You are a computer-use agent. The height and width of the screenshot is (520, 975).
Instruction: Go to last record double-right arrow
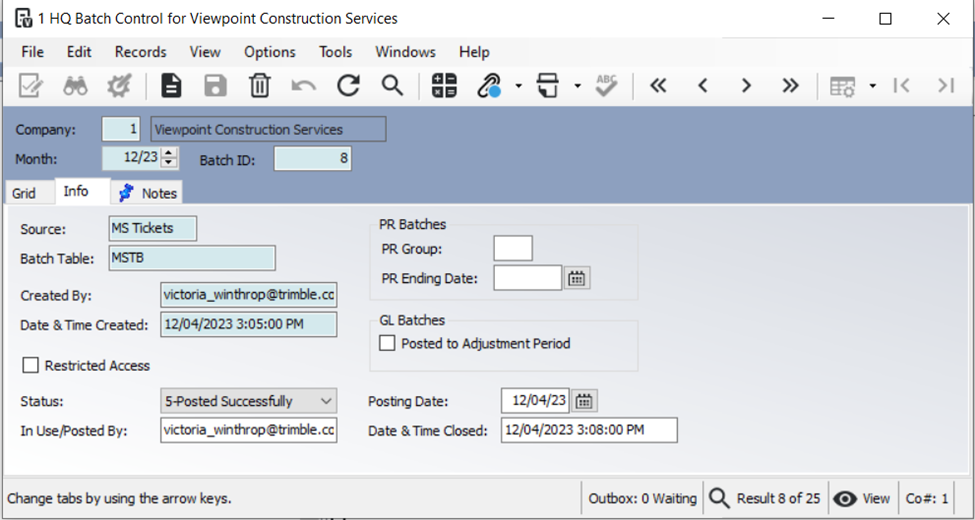point(790,86)
